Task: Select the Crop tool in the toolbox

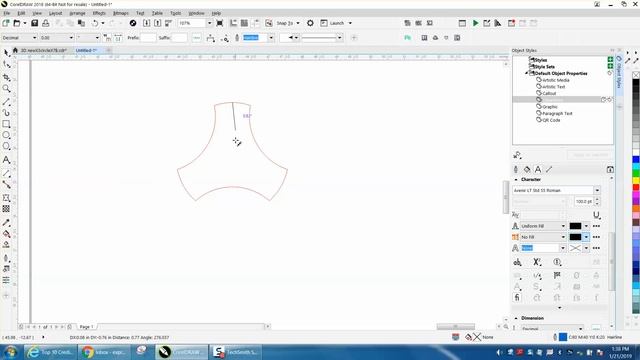Action: click(7, 77)
